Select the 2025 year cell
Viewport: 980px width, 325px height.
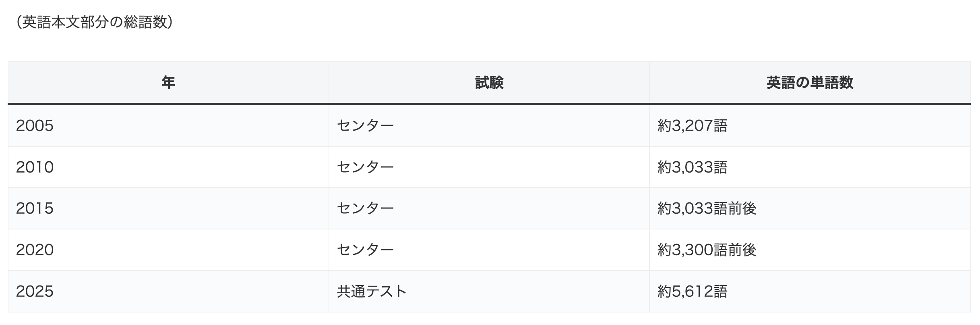tap(35, 292)
